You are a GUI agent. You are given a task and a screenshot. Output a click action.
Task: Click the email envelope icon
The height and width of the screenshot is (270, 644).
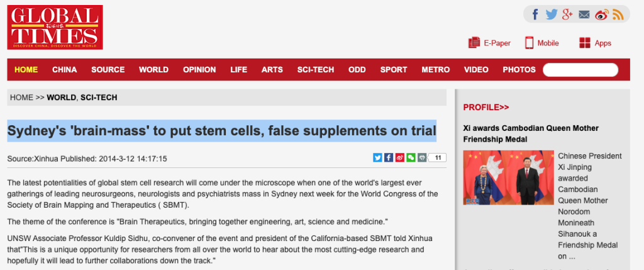coord(584,15)
